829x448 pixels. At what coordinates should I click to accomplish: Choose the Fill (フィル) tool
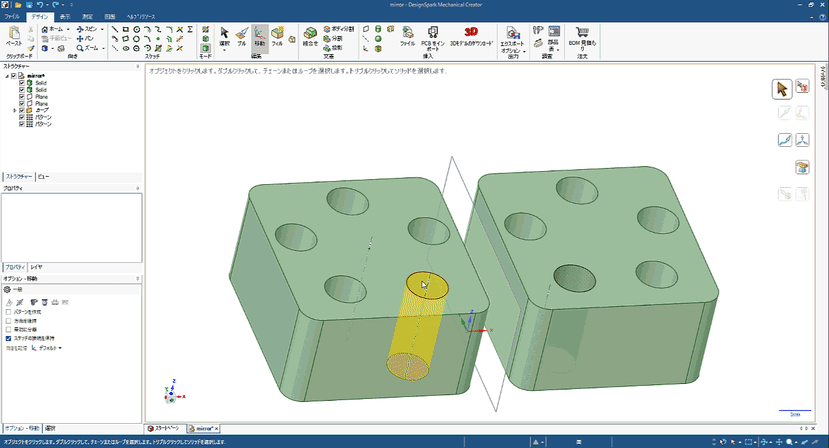click(x=277, y=36)
